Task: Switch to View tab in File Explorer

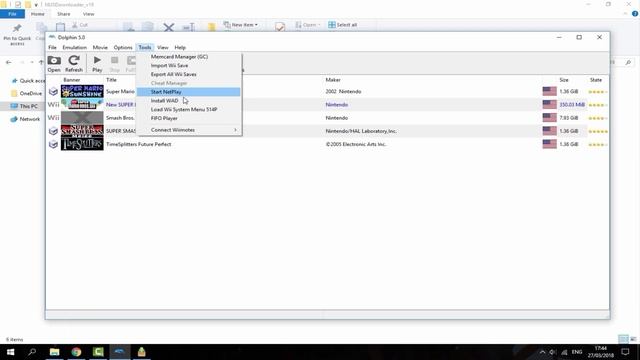Action: tap(89, 14)
